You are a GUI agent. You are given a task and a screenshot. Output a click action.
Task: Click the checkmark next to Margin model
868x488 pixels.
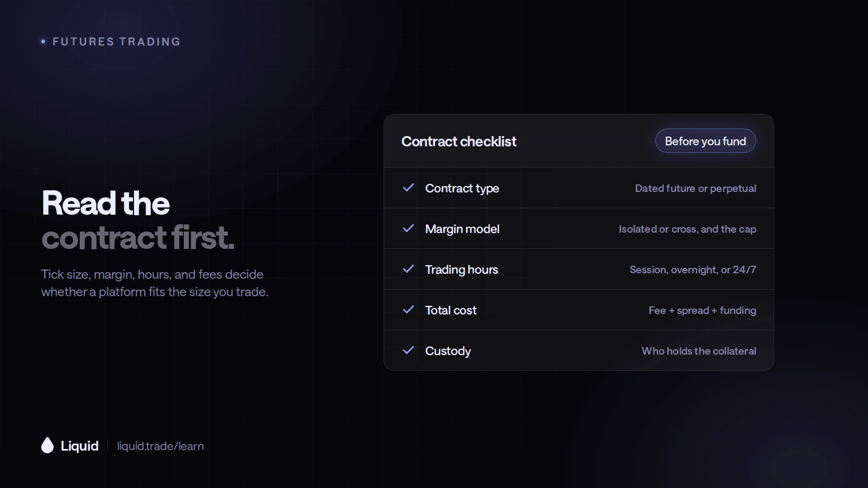click(x=409, y=228)
